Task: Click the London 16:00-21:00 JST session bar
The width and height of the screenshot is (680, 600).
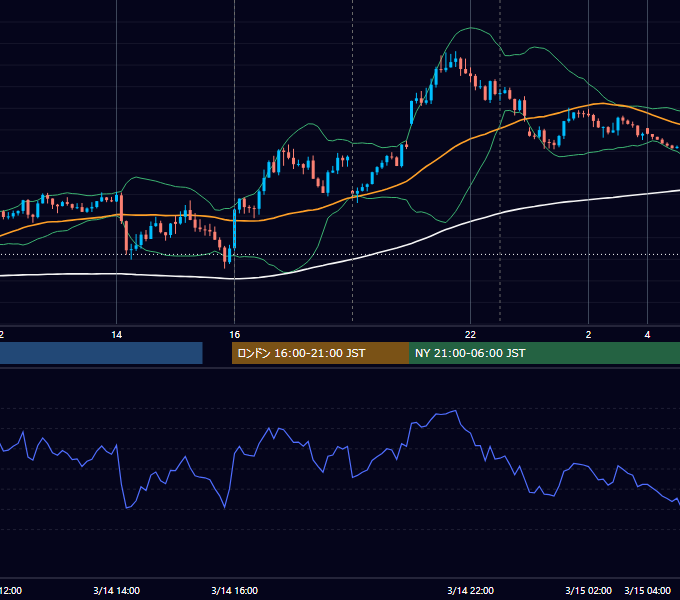Action: click(320, 353)
